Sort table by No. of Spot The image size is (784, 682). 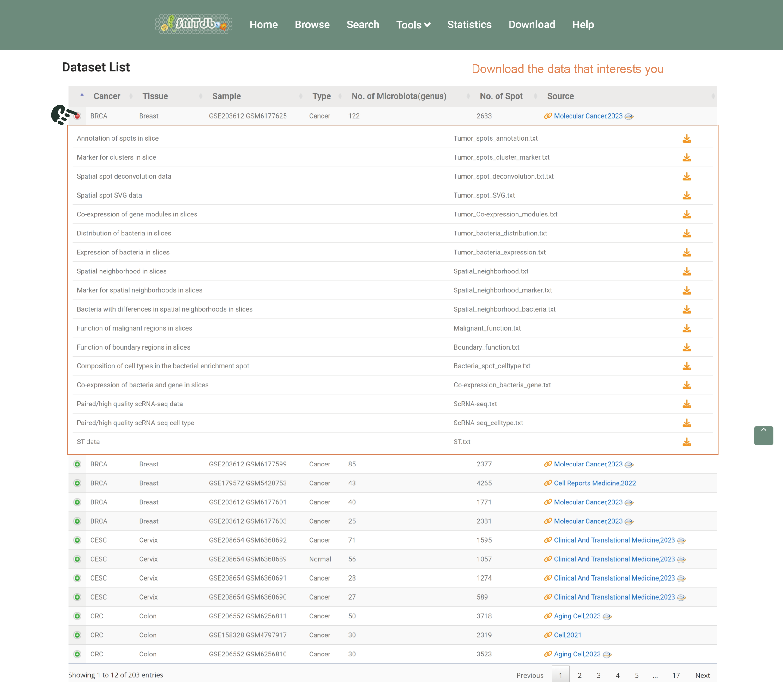point(501,96)
